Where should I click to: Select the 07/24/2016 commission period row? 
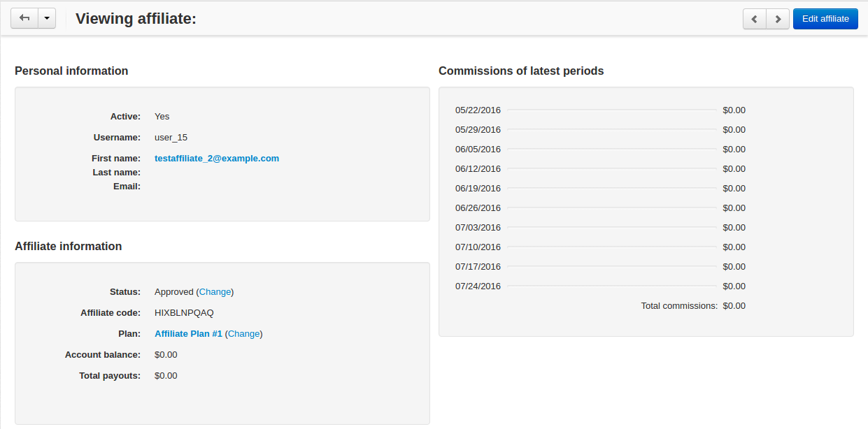click(600, 286)
